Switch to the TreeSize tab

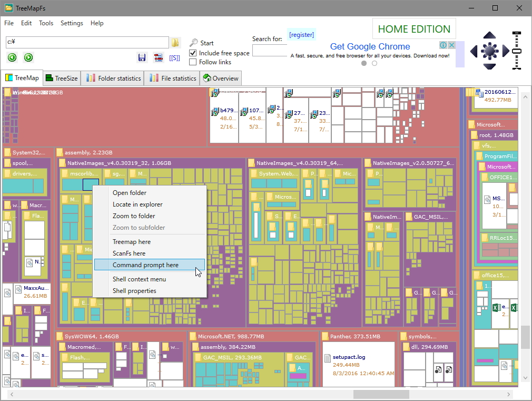62,78
